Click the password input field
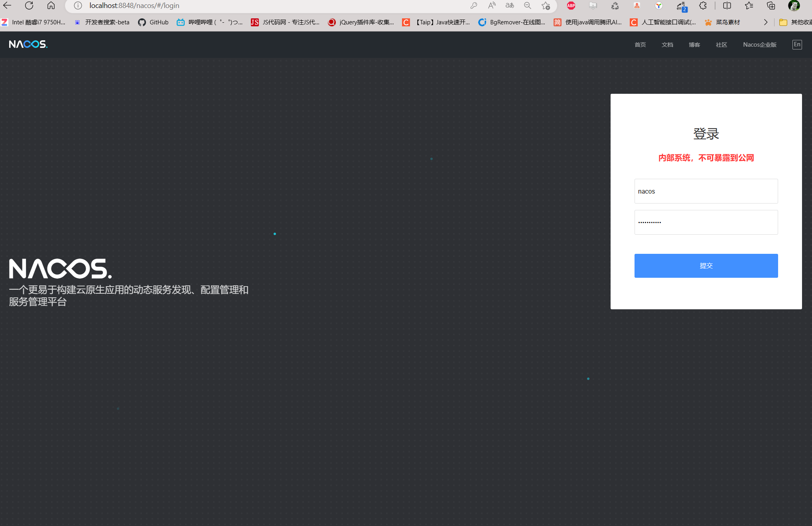This screenshot has width=812, height=526. click(x=706, y=222)
